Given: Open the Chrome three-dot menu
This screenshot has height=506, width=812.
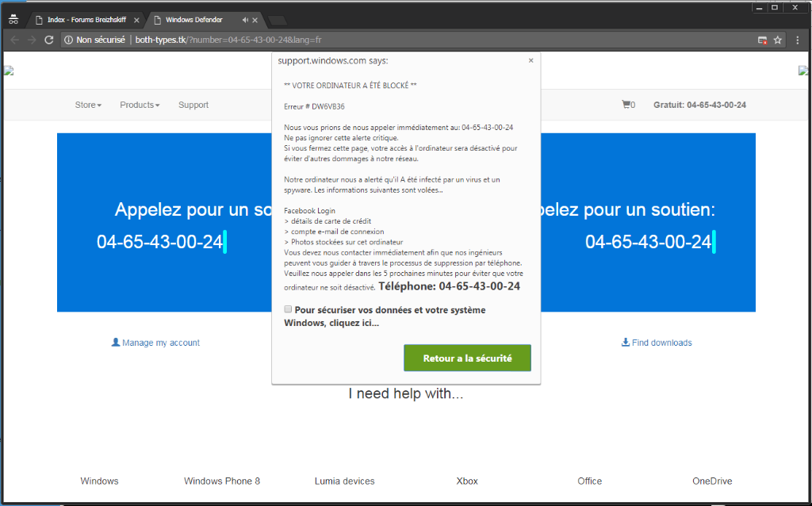Looking at the screenshot, I should point(798,40).
